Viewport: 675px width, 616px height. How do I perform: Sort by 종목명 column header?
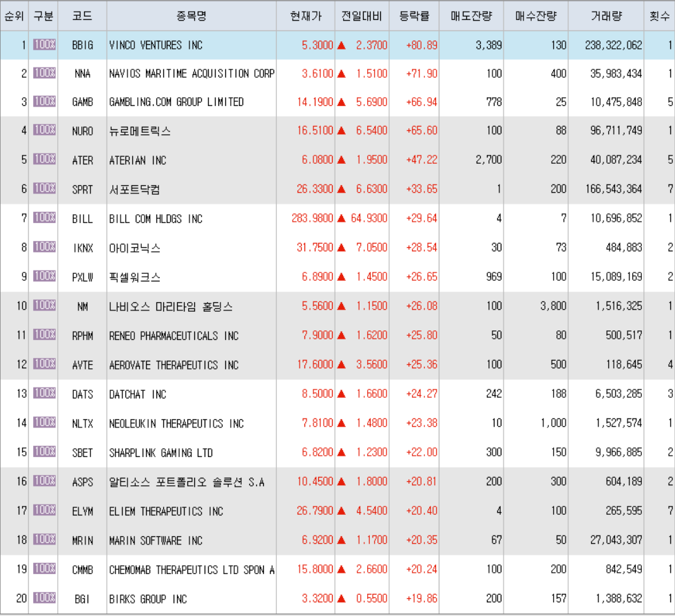click(191, 16)
